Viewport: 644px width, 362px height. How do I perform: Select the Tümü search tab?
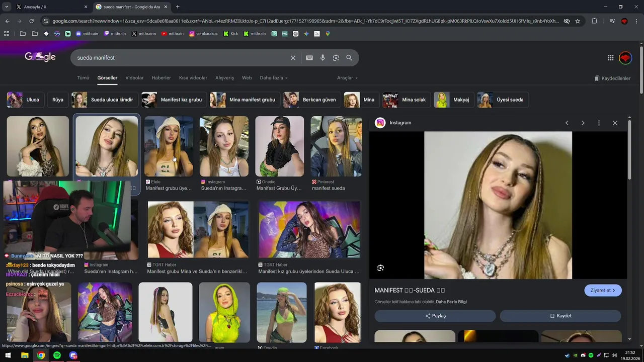pyautogui.click(x=83, y=78)
